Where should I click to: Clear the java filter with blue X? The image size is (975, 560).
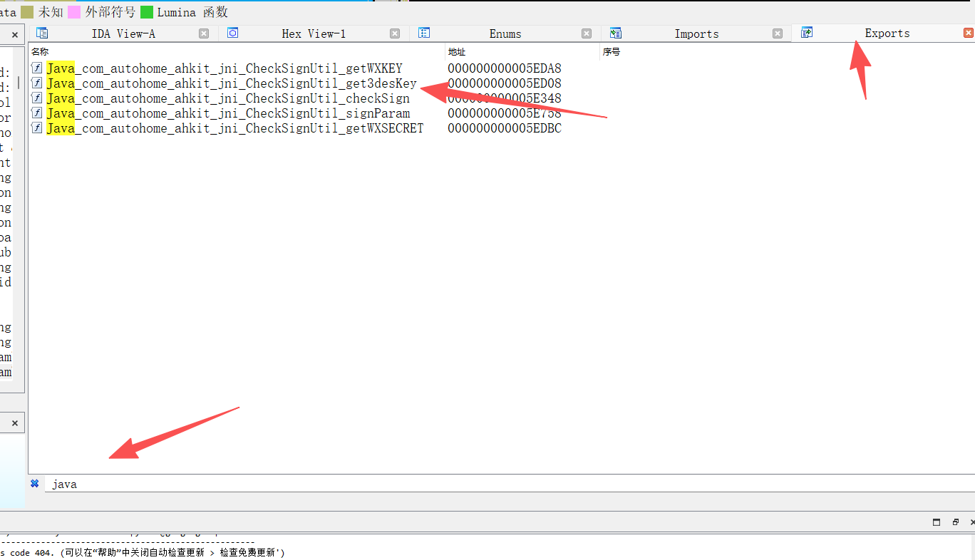click(34, 483)
